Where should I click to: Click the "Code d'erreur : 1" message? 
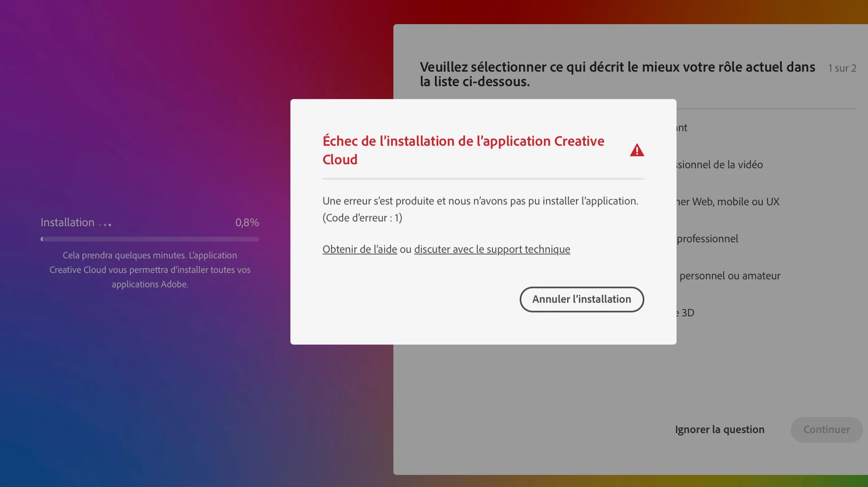362,218
